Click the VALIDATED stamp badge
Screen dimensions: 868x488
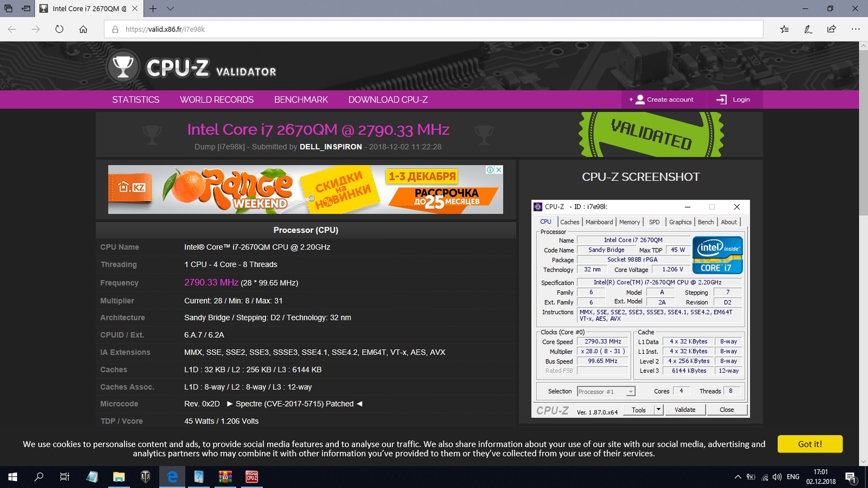(651, 134)
